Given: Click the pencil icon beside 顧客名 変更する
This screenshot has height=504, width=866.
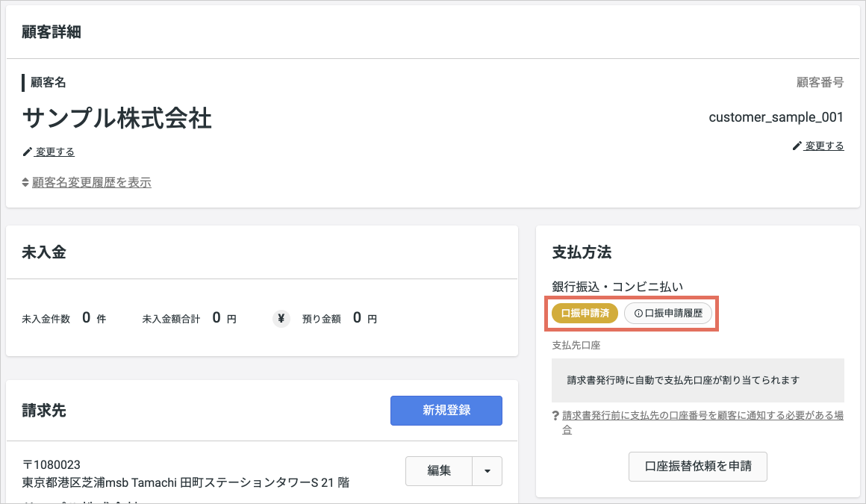Looking at the screenshot, I should pos(27,152).
